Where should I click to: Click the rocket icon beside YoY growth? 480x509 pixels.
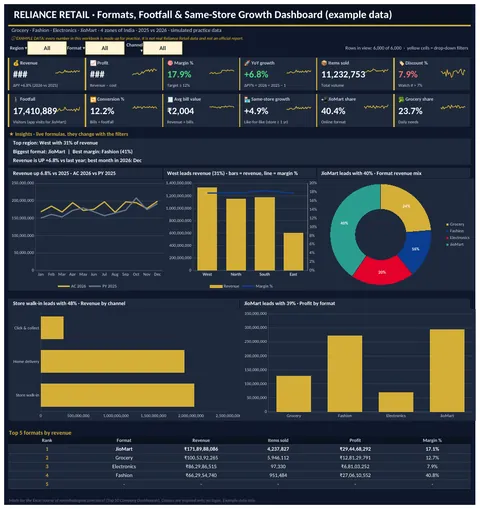click(247, 63)
